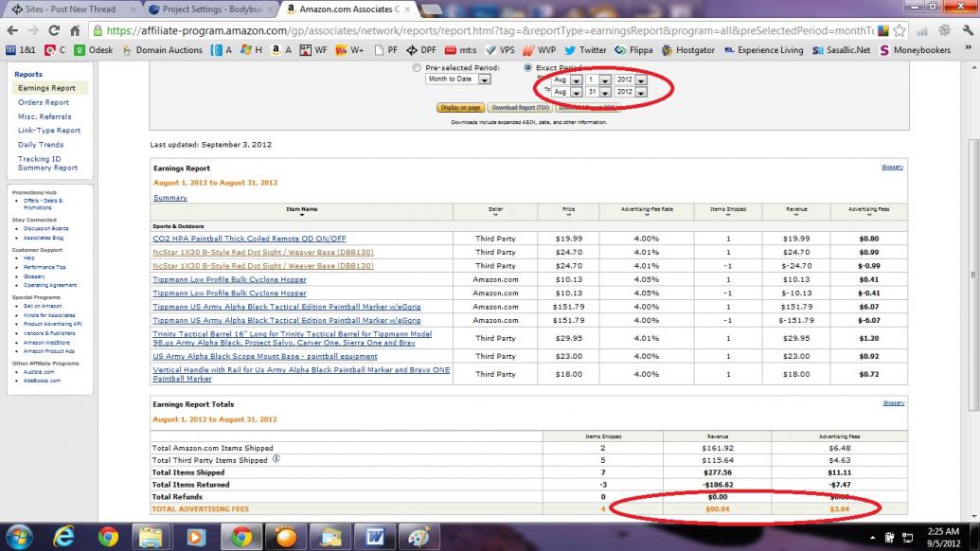Viewport: 980px width, 551px height.
Task: Open the Tracking ID Summary Report
Action: (x=47, y=163)
